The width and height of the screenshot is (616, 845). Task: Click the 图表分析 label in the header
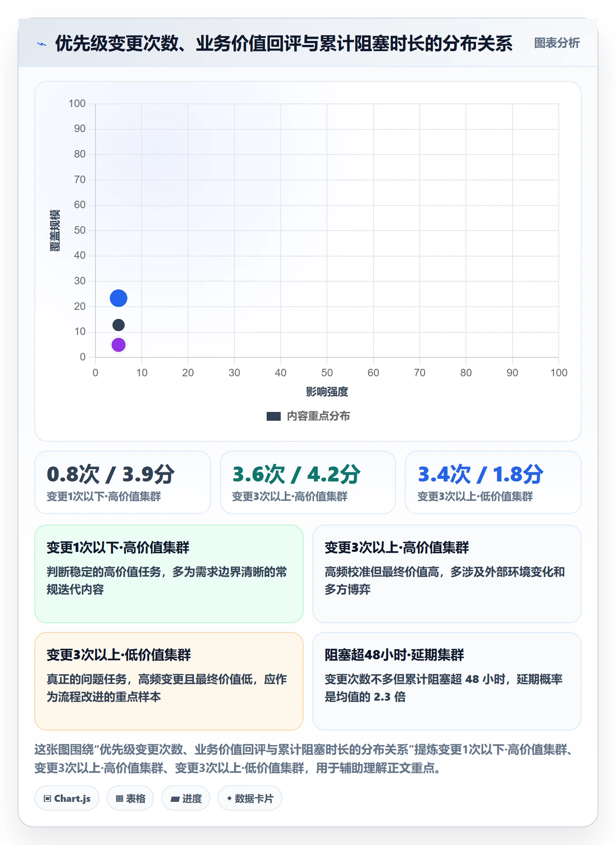click(557, 43)
